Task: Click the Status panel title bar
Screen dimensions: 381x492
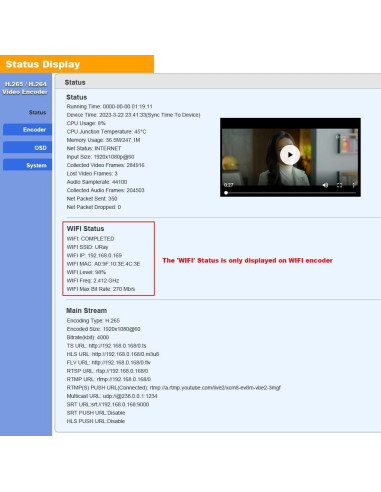Action: [x=218, y=82]
